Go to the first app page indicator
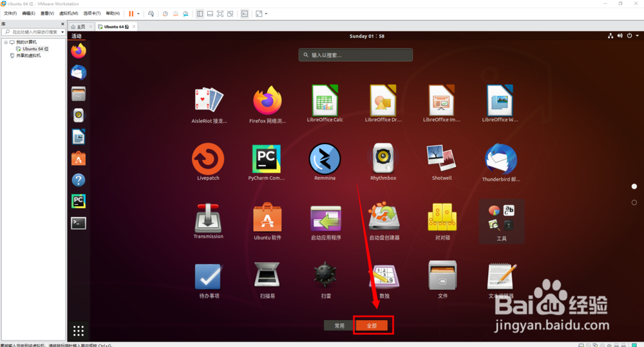 (x=634, y=187)
